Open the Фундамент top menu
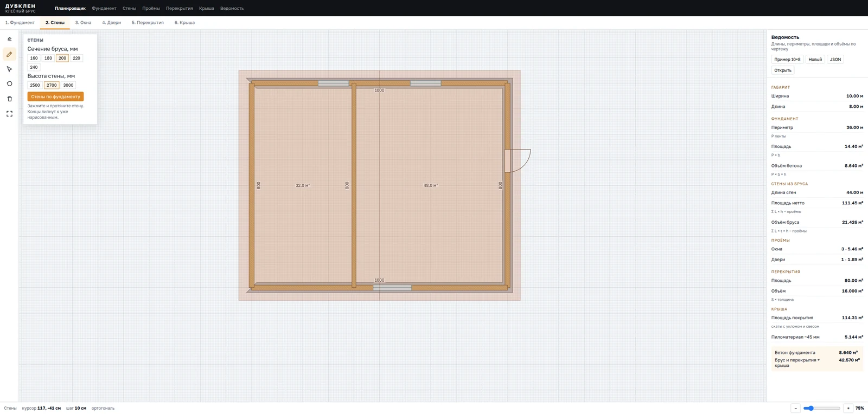 pos(104,8)
